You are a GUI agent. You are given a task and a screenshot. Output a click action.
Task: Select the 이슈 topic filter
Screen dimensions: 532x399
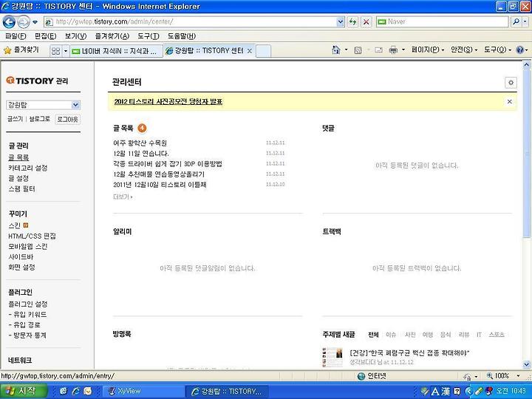click(391, 335)
